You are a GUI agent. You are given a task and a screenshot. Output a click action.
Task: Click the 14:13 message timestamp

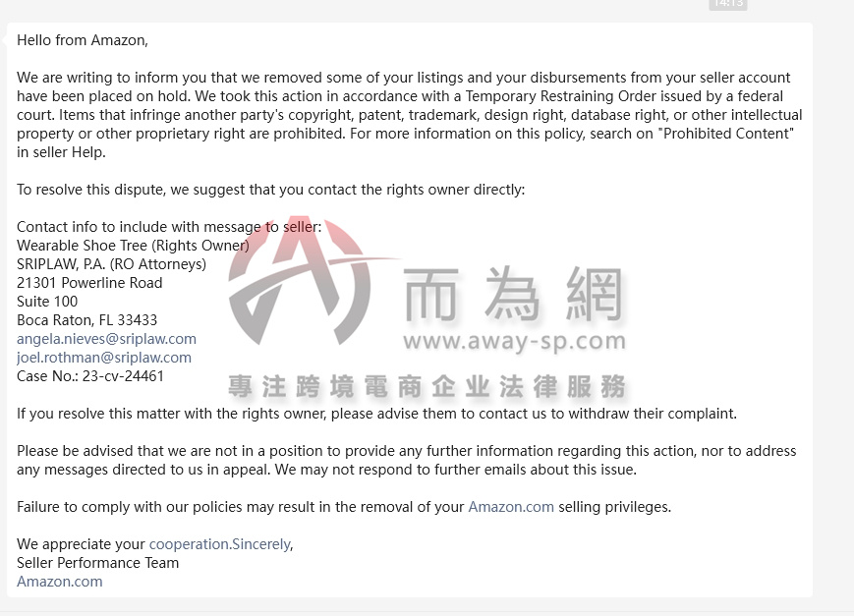728,4
